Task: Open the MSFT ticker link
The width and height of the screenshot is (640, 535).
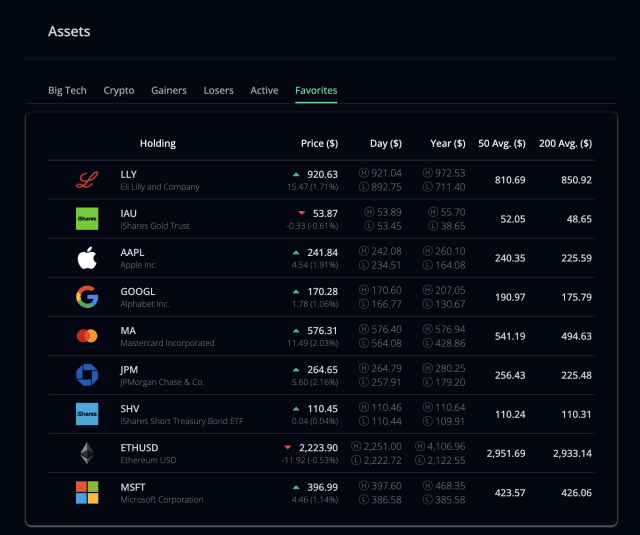Action: click(x=133, y=487)
